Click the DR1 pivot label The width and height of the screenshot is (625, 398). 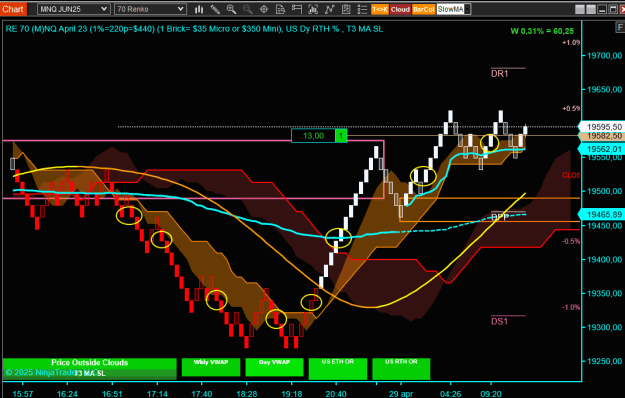click(x=499, y=74)
